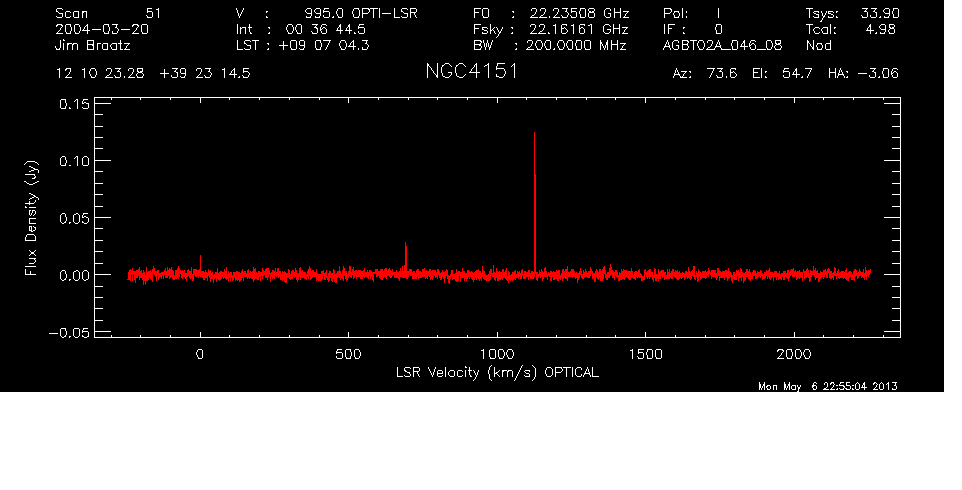Click the Nod observing mode label

coord(818,46)
